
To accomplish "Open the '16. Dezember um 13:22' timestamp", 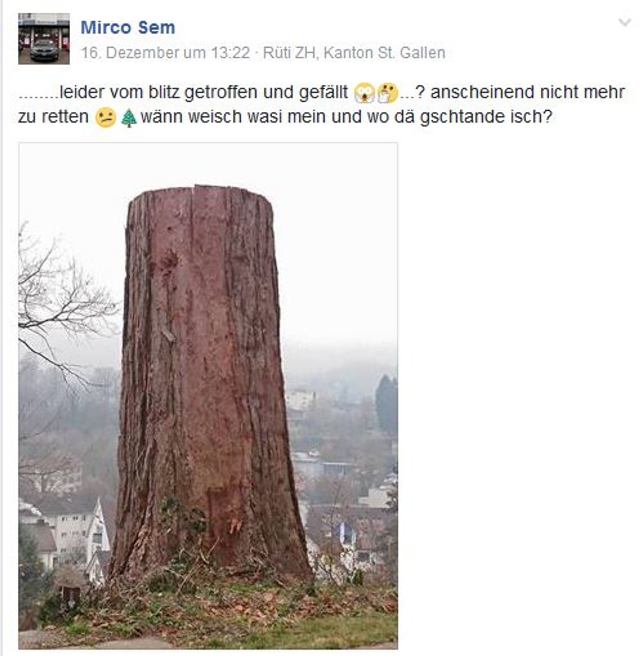I will click(165, 53).
